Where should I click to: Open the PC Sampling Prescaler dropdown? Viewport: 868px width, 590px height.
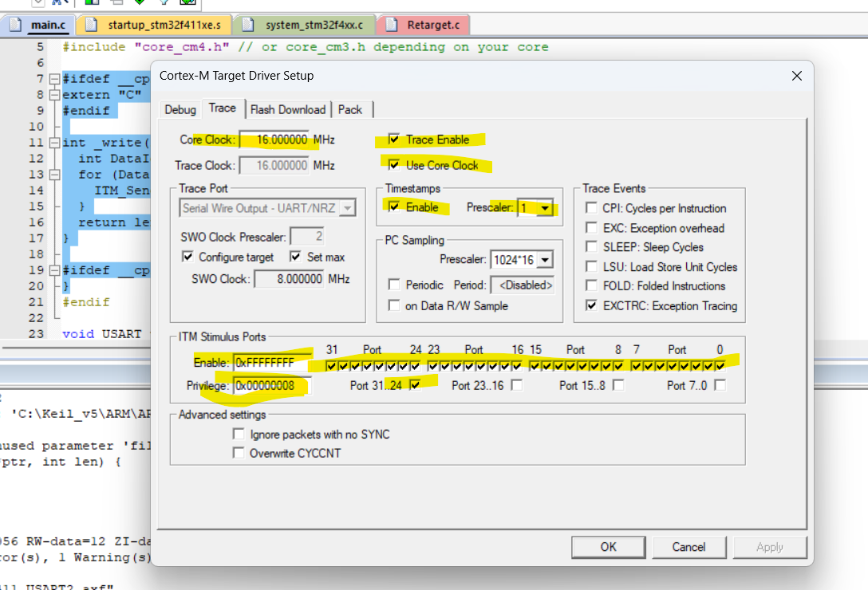(x=542, y=258)
